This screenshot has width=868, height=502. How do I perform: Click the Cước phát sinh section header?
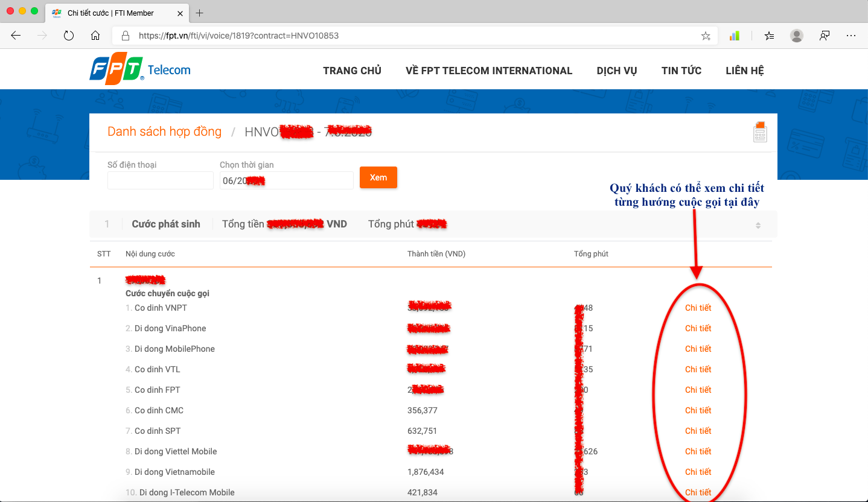(x=166, y=224)
